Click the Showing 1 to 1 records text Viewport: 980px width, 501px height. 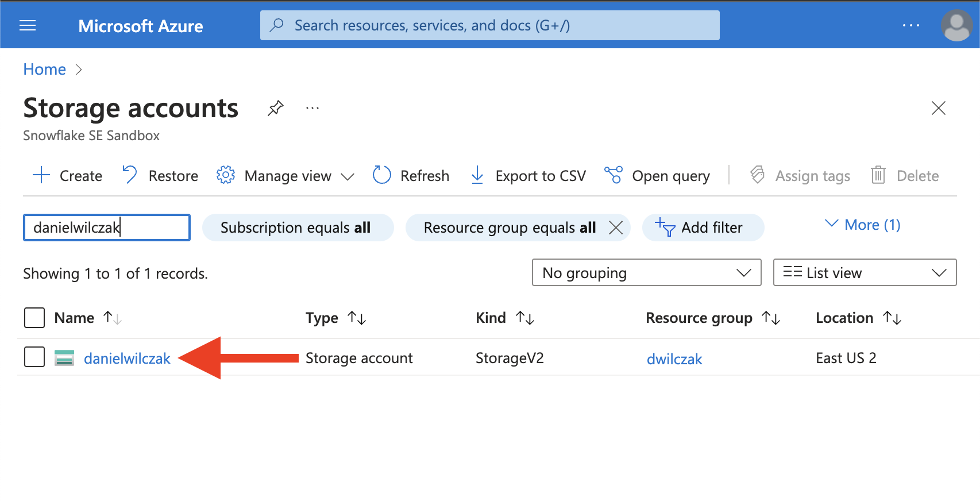(115, 273)
